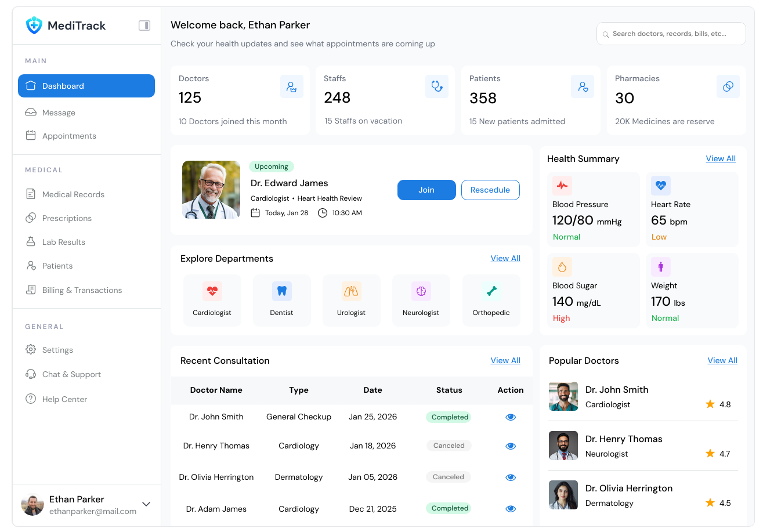
Task: Focus the search doctors and records field
Action: tap(671, 34)
